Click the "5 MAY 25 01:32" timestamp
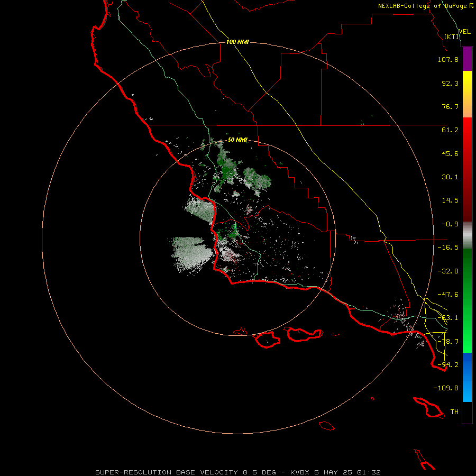The width and height of the screenshot is (476, 476). pos(347,472)
